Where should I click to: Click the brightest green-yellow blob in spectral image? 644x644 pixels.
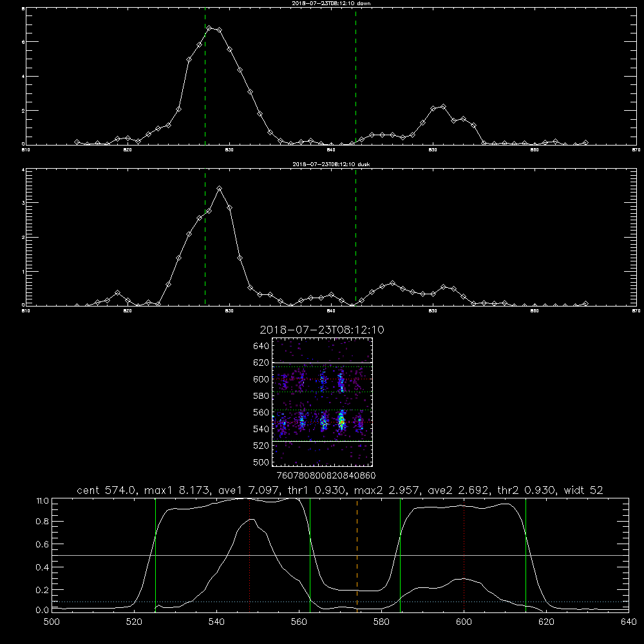(341, 421)
